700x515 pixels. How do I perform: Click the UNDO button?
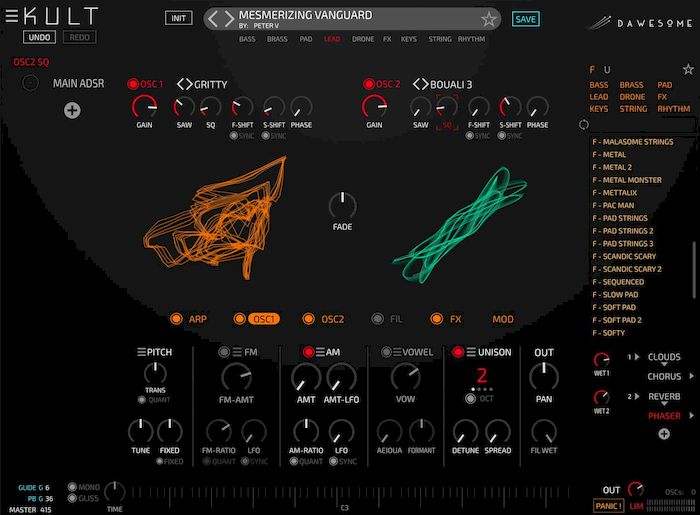click(39, 37)
